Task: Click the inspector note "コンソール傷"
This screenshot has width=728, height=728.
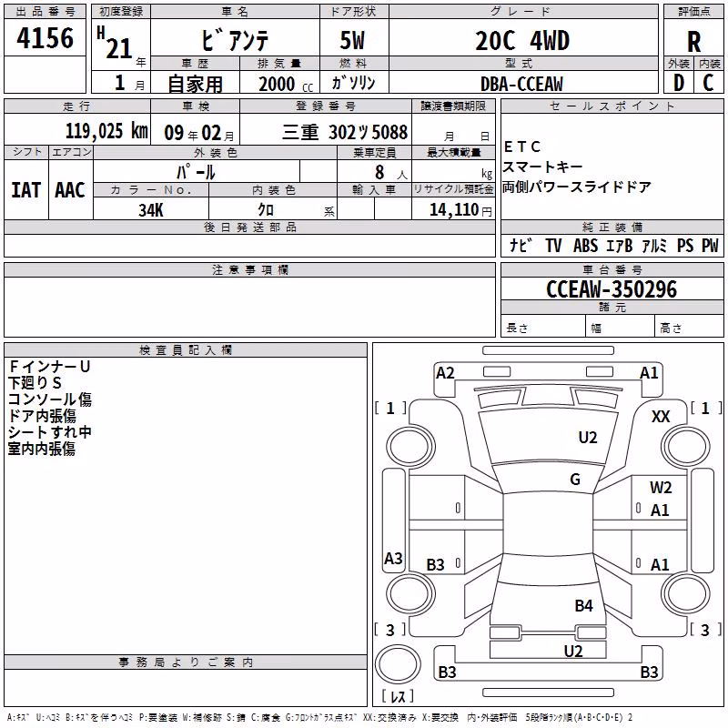Action: [x=50, y=399]
